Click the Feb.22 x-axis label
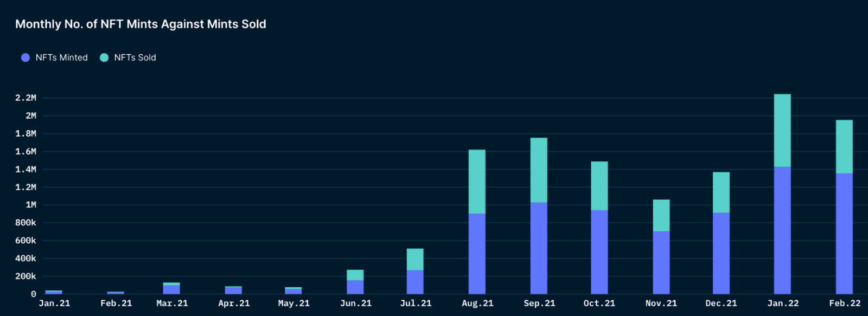868x316 pixels. click(x=845, y=304)
